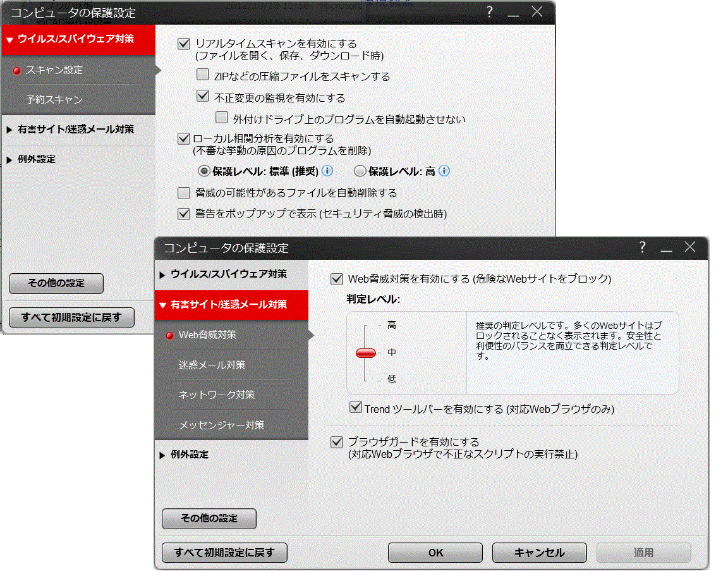The image size is (728, 583).
Task: Select 保護レベル: 高 radio button
Action: click(x=360, y=171)
